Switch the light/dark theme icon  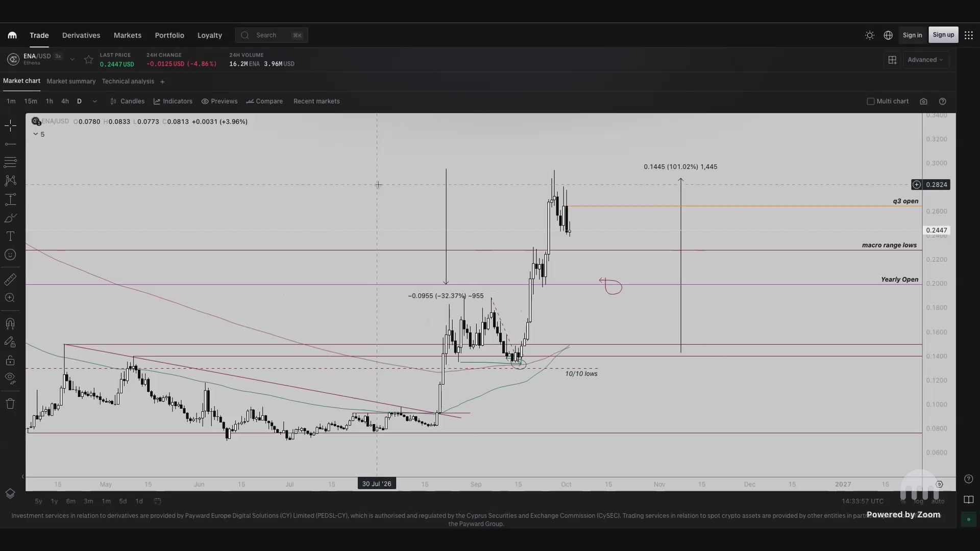point(870,35)
